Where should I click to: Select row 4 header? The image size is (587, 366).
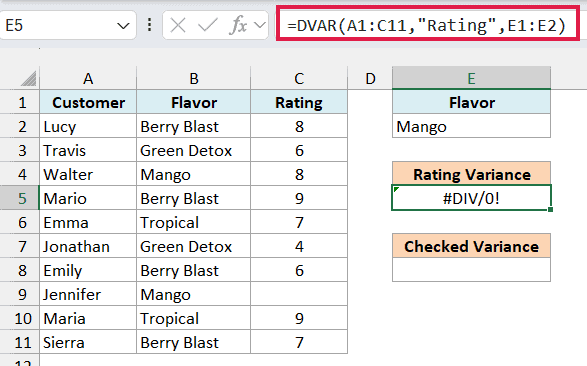click(19, 174)
